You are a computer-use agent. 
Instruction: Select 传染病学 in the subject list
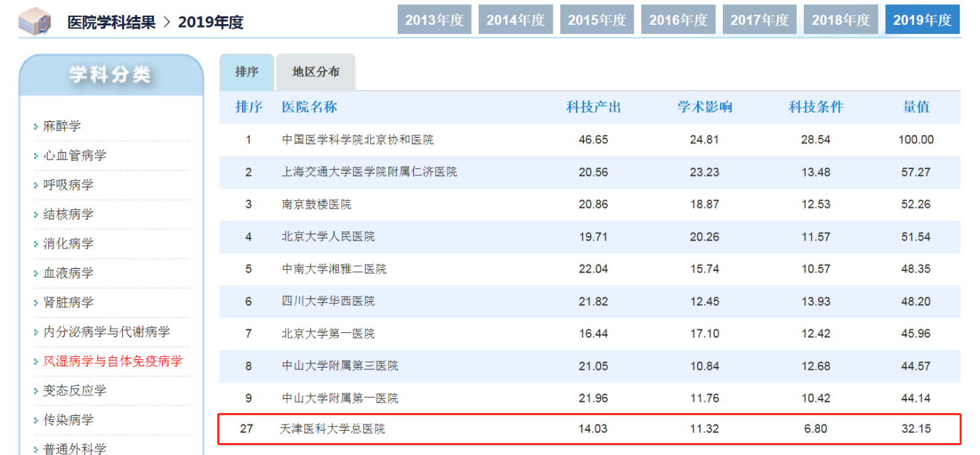coord(68,420)
